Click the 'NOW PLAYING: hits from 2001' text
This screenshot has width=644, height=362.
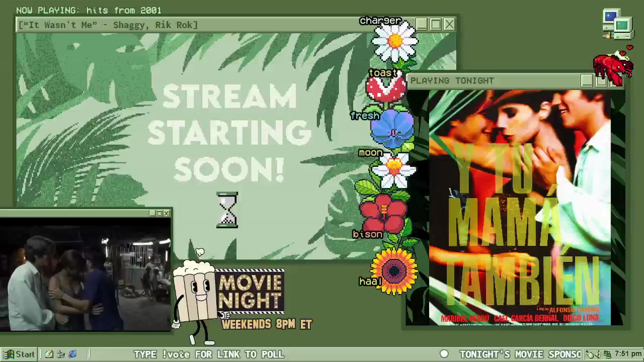point(89,10)
